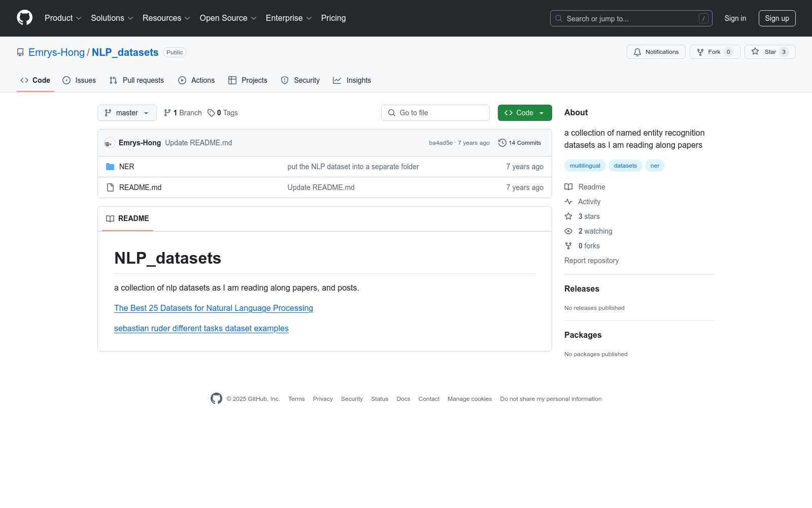The width and height of the screenshot is (812, 508).
Task: Open 'The Best 25 Datasets' link
Action: (x=214, y=308)
